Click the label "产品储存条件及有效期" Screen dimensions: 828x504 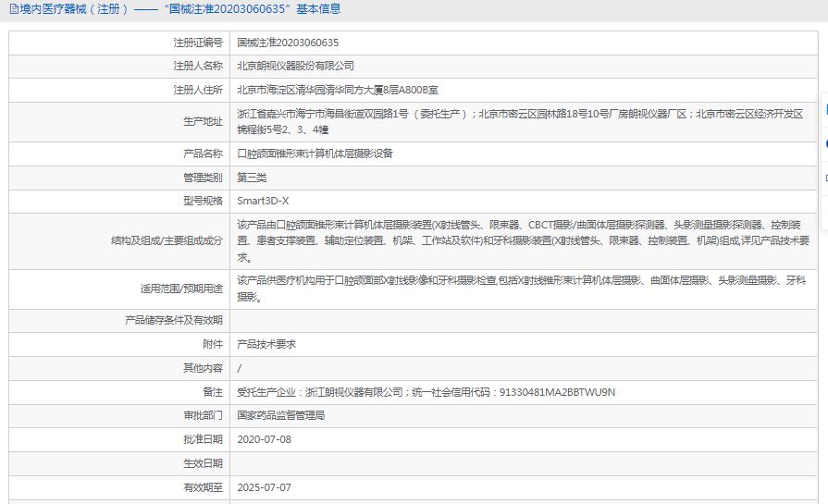(x=174, y=320)
